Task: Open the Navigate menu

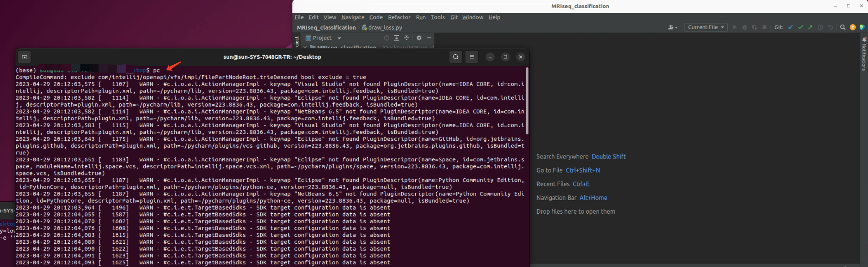Action: (353, 17)
